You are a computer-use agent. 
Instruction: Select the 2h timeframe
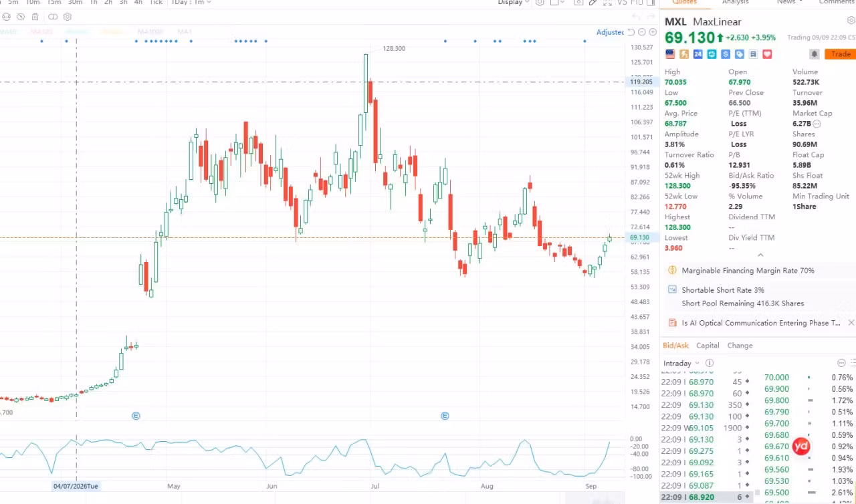[x=108, y=3]
